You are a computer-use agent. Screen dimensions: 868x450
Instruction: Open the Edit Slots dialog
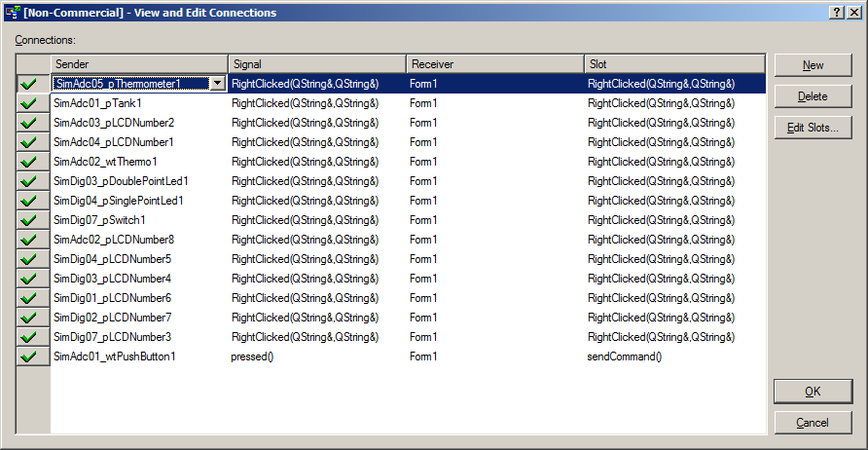click(813, 128)
